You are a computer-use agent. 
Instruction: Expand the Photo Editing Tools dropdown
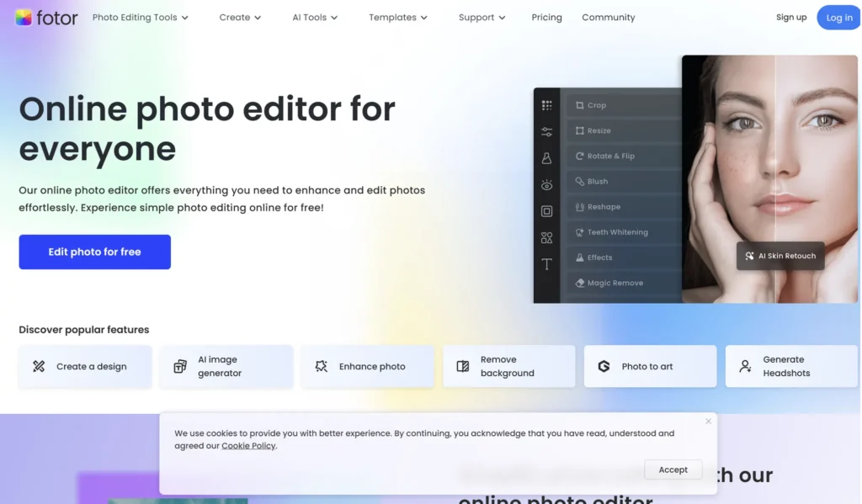(x=140, y=18)
